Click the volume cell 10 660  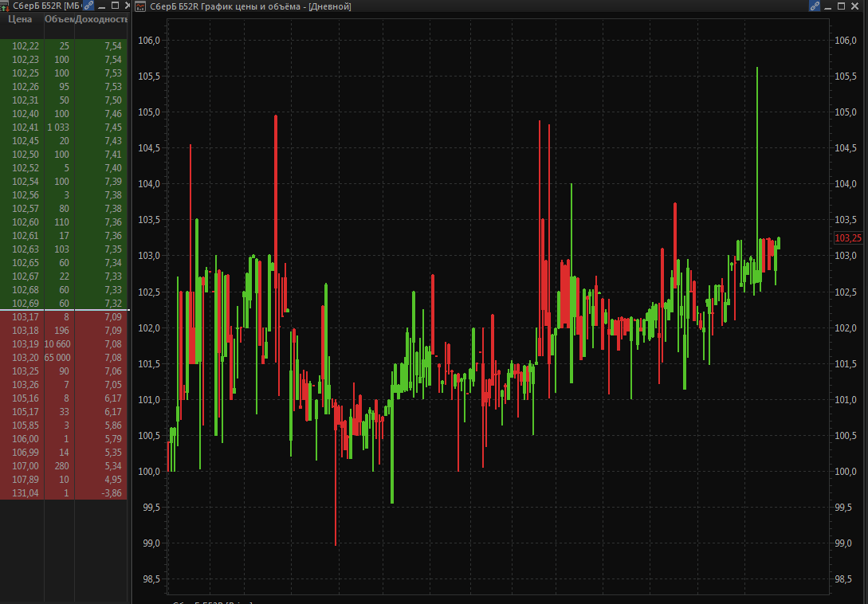57,344
